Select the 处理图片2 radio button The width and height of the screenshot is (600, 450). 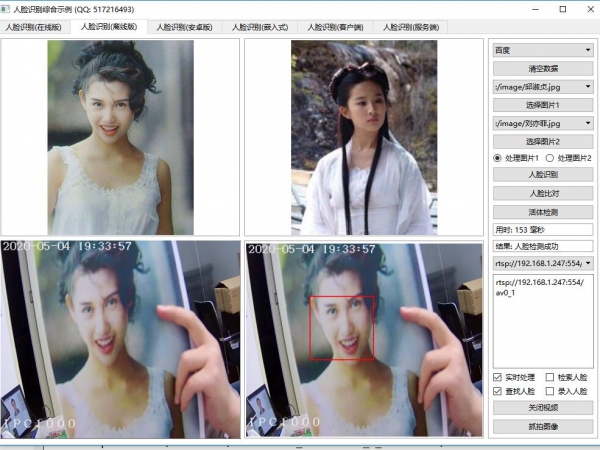pos(550,158)
